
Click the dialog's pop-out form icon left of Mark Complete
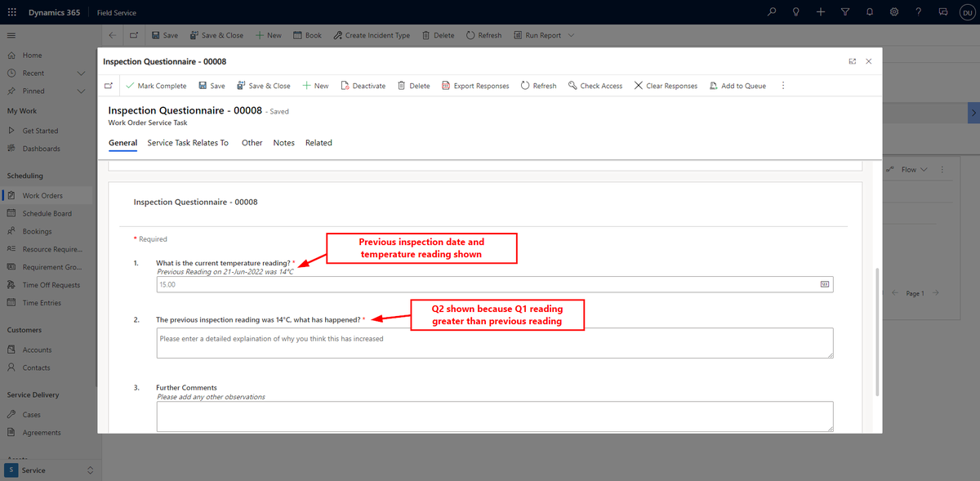(x=109, y=86)
